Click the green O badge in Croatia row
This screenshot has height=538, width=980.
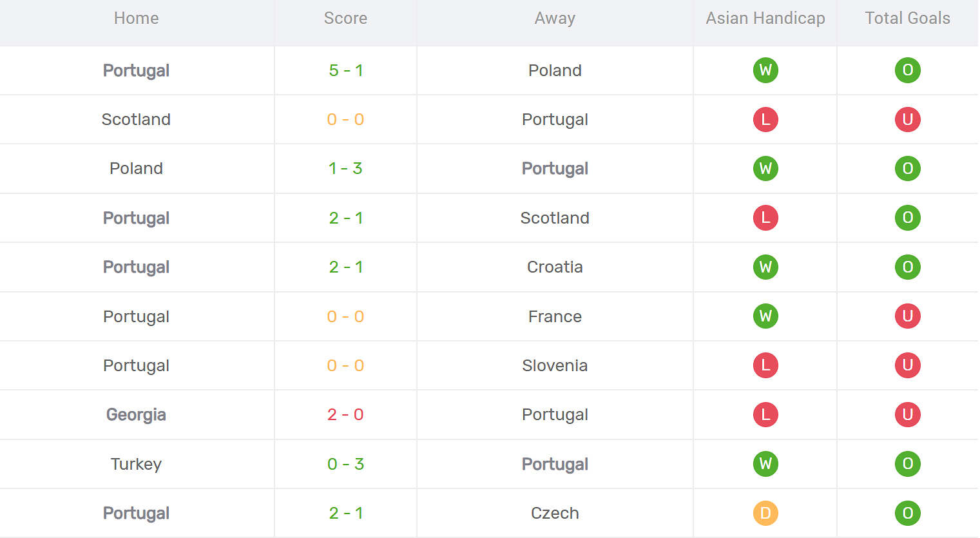pos(907,267)
